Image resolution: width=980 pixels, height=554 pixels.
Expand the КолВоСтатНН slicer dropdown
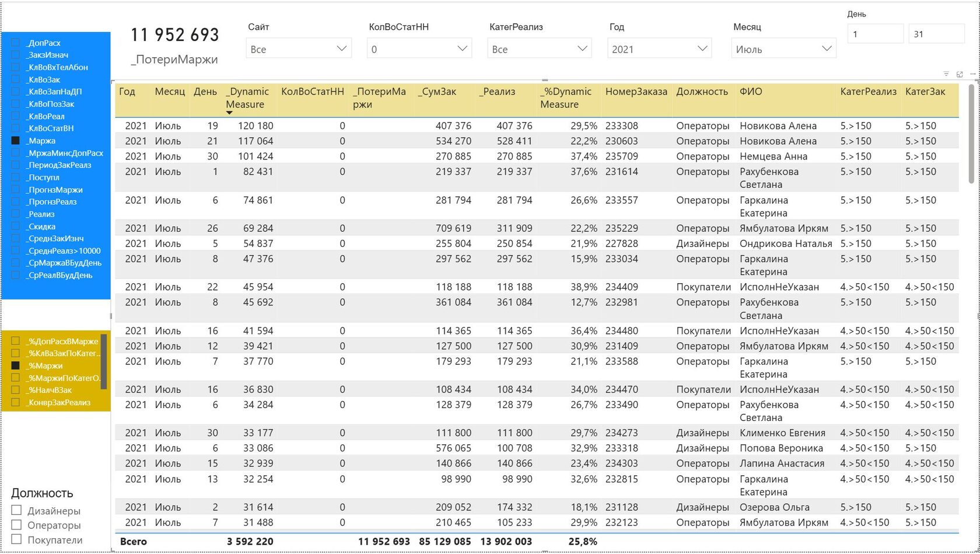pyautogui.click(x=419, y=48)
